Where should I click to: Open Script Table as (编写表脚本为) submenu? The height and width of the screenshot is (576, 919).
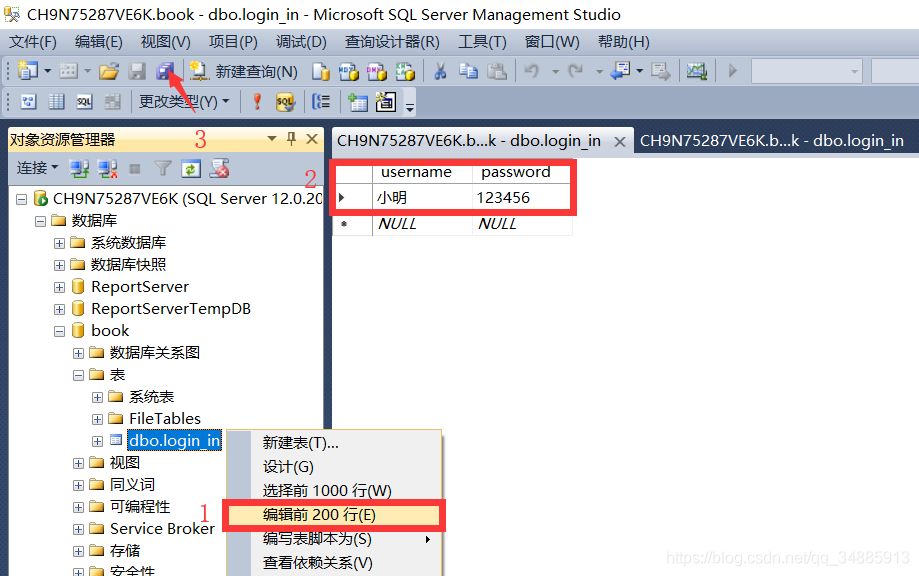pos(333,539)
